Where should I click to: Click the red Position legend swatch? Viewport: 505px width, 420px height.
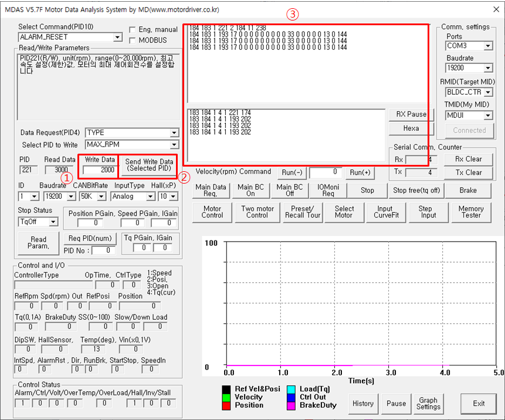(x=226, y=406)
